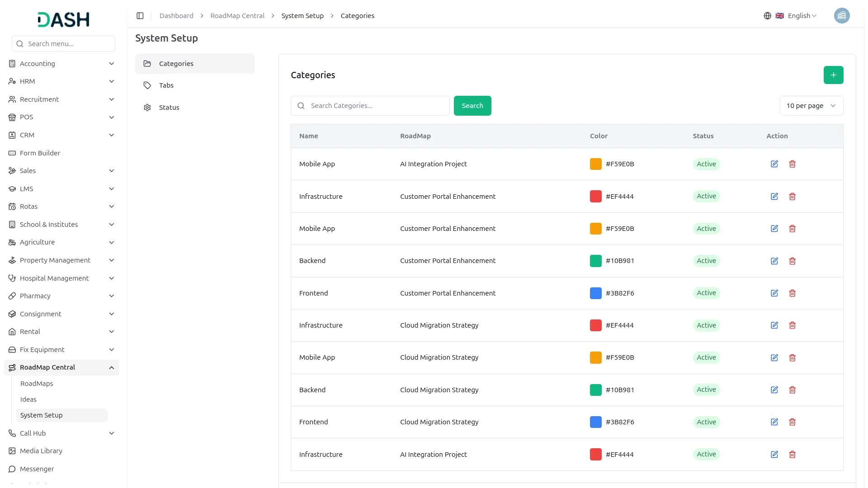Click the HRM module icon in sidebar

12,81
